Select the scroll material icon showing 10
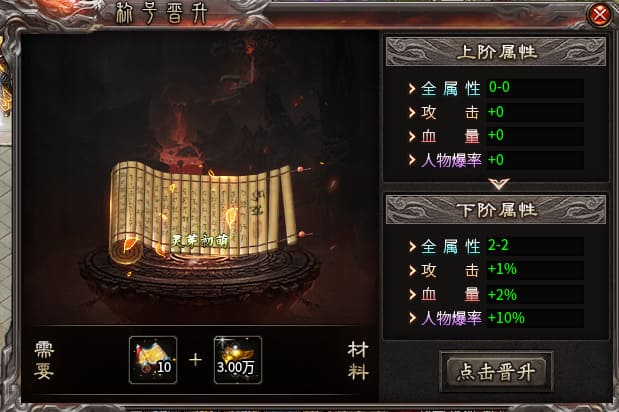 click(x=153, y=360)
